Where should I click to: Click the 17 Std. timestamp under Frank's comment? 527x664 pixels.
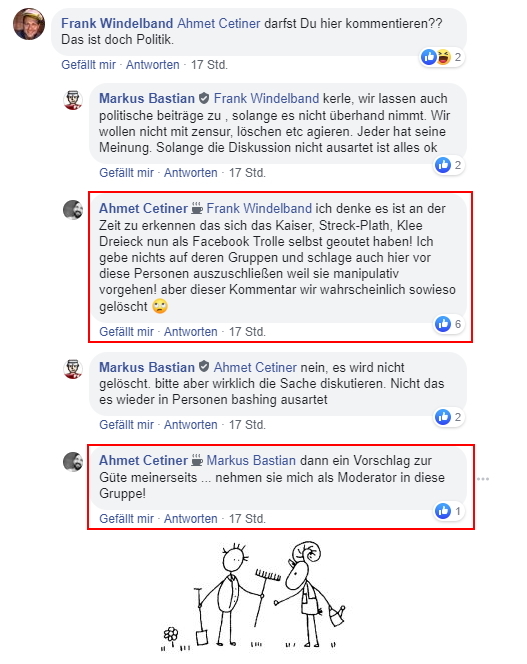[x=209, y=65]
